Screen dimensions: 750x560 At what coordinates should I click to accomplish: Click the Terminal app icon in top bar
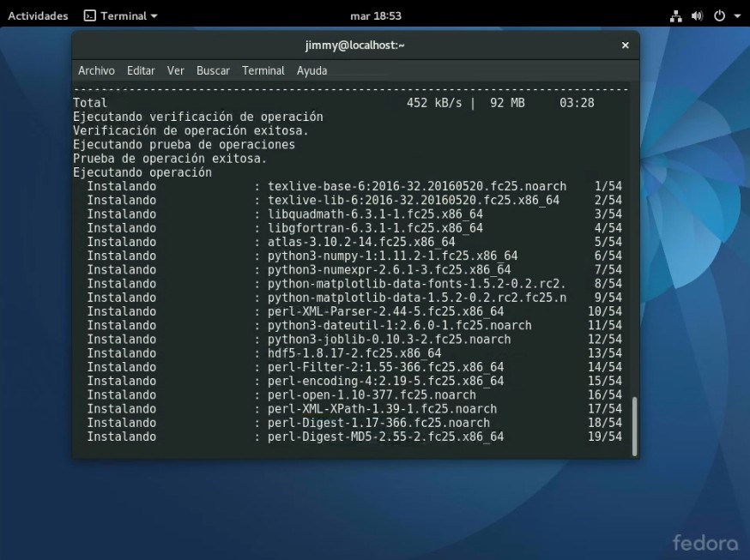90,15
